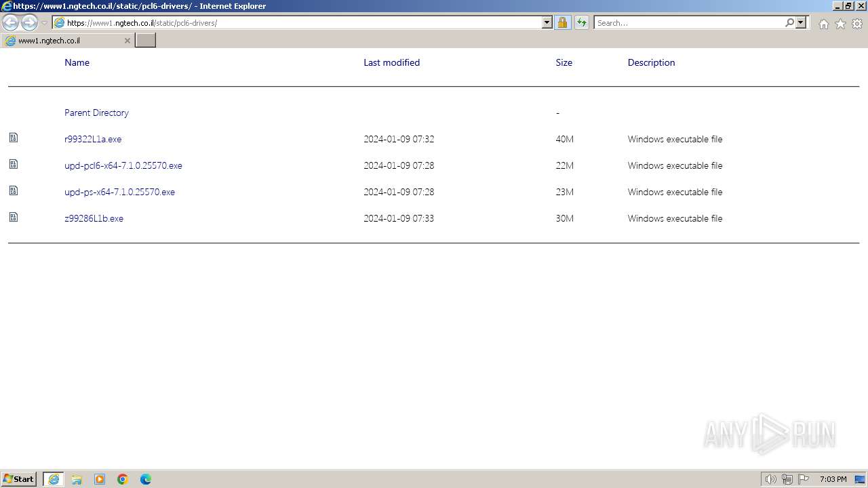This screenshot has height=488, width=868.
Task: Select the www1.ngtech.co.il tab
Action: [66, 41]
